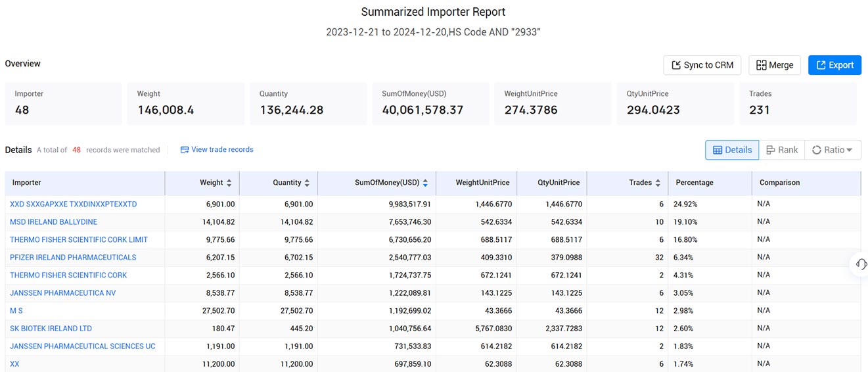
Task: Open importer XXD SXXGAPXXE TXXDINXXPTEXXTD
Action: coord(74,204)
